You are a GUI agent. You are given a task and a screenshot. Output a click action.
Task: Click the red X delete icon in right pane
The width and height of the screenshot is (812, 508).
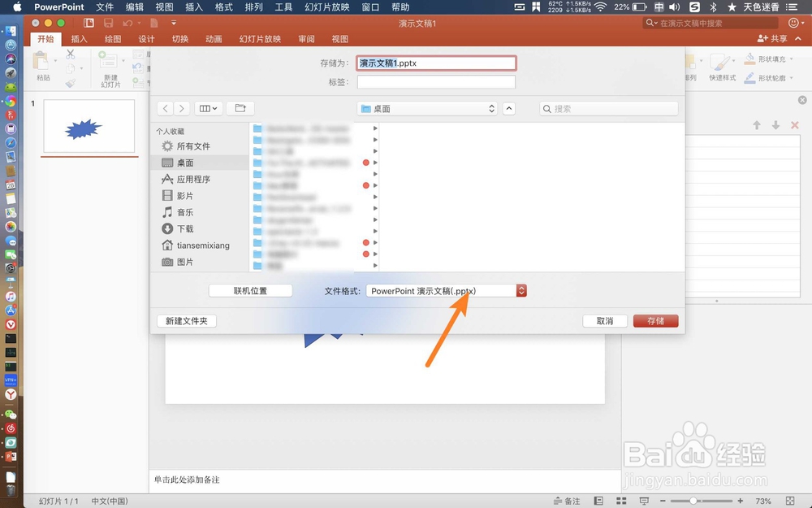[x=795, y=125]
